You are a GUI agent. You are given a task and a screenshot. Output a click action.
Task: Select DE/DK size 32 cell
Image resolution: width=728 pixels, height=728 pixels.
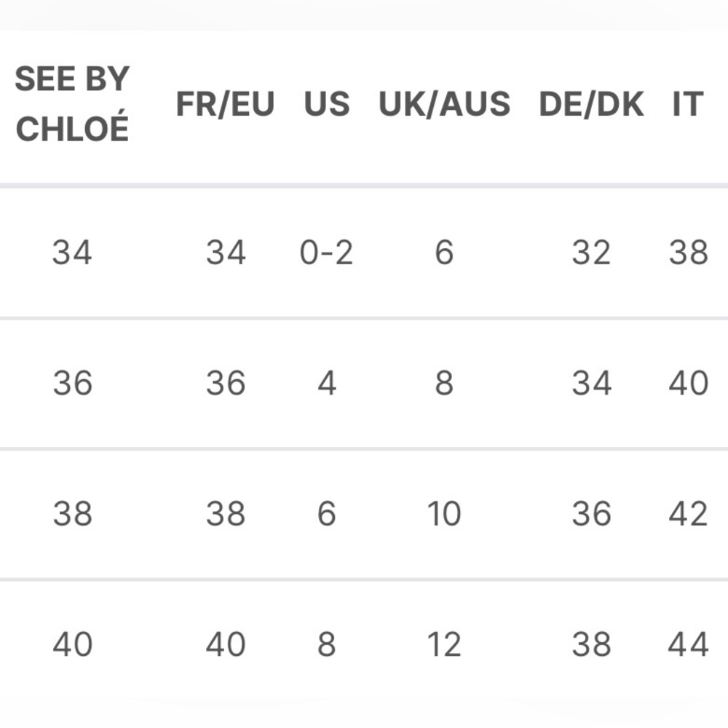(x=591, y=253)
